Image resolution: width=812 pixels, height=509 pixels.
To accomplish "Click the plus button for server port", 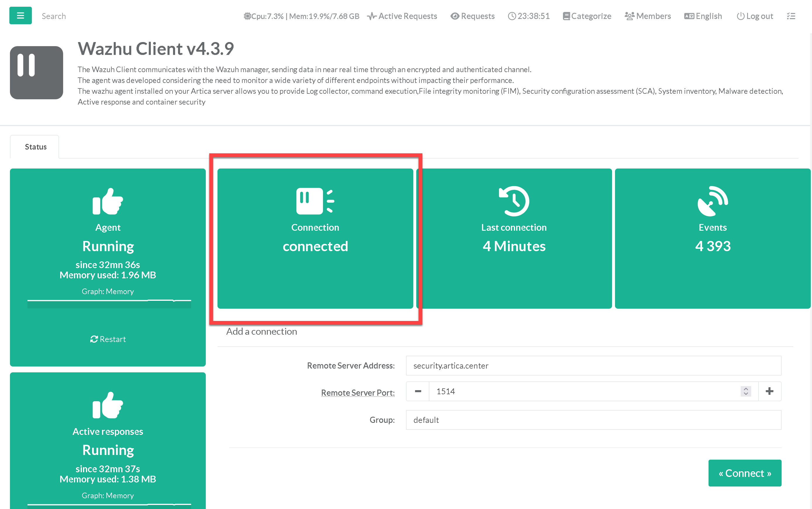I will (769, 391).
